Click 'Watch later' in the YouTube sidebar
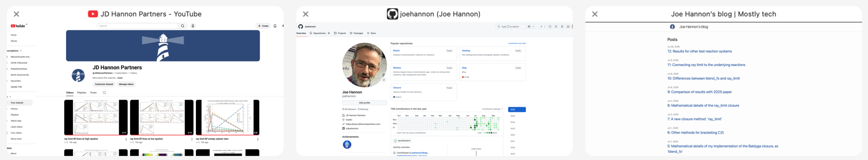The image size is (868, 160). (16, 121)
